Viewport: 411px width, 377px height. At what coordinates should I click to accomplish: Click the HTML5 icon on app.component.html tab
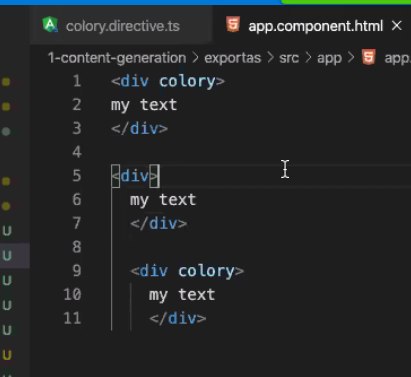point(233,25)
